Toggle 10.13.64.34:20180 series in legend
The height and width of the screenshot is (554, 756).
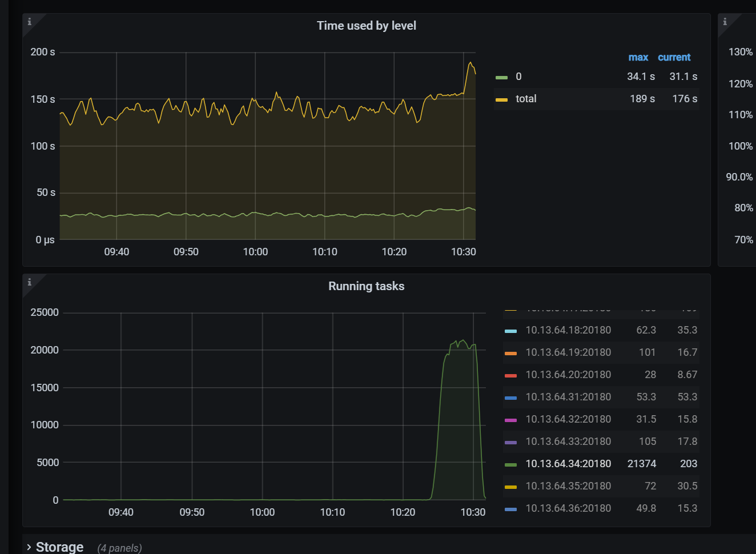tap(568, 464)
